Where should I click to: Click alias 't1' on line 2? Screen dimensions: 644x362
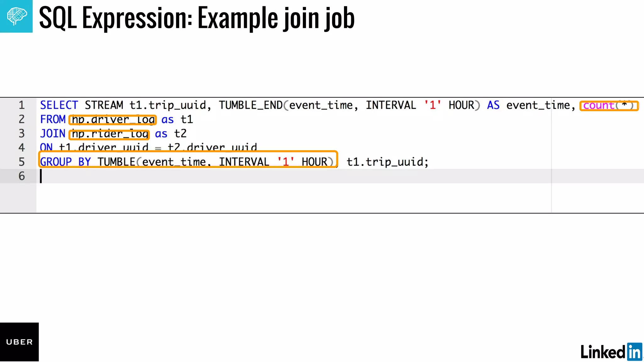point(187,119)
